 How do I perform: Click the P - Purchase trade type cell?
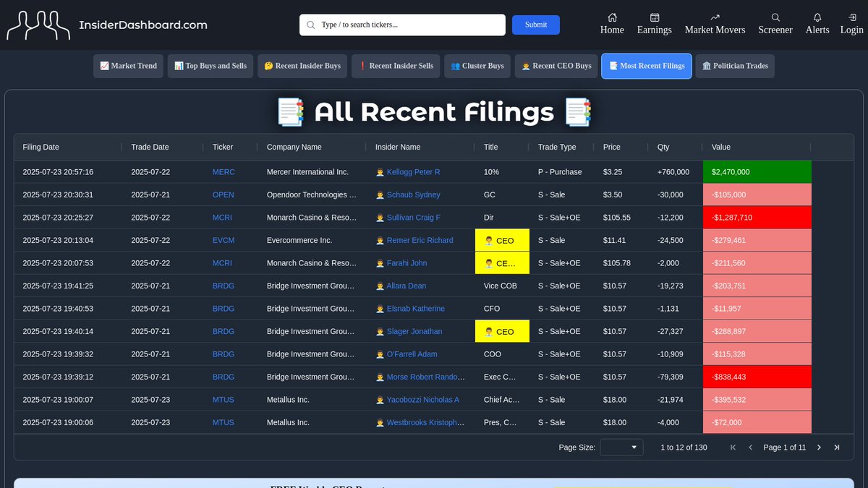[562, 172]
